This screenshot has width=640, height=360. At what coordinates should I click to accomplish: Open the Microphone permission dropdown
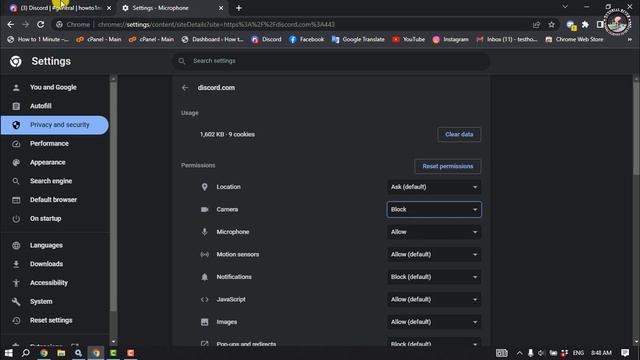[x=434, y=232]
